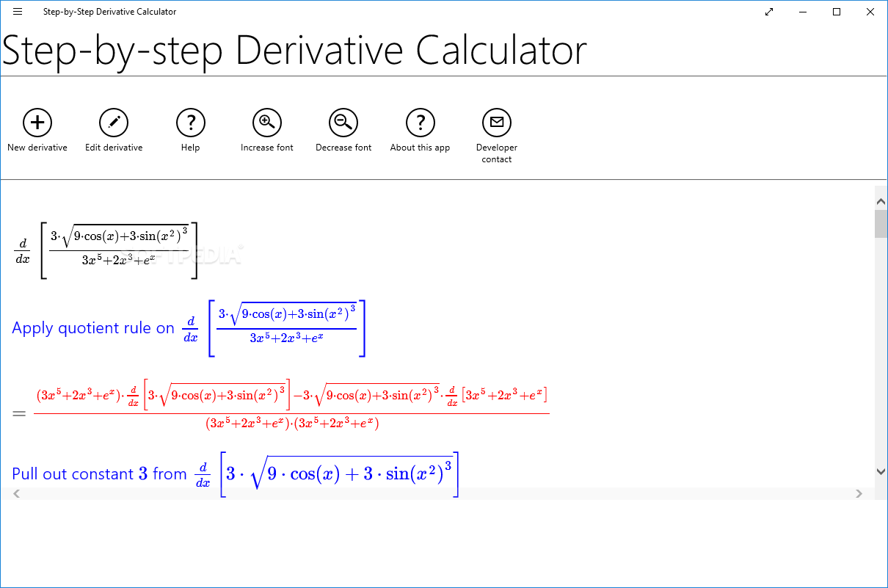This screenshot has height=588, width=888.
Task: Click the Developer contact envelope icon
Action: [x=497, y=123]
